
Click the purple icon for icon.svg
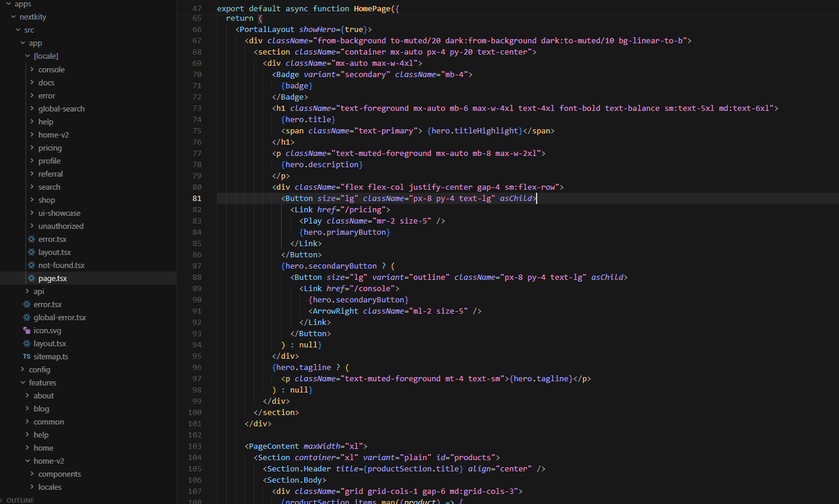point(27,330)
